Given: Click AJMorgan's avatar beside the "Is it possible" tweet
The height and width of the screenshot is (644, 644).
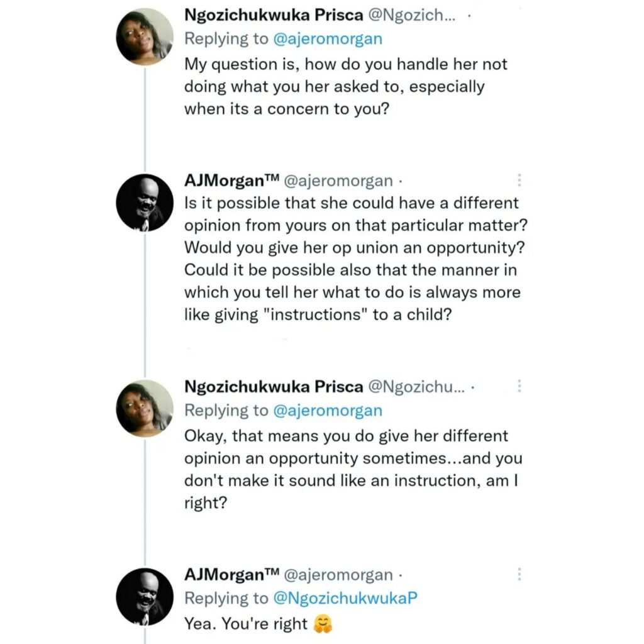Looking at the screenshot, I should (145, 203).
